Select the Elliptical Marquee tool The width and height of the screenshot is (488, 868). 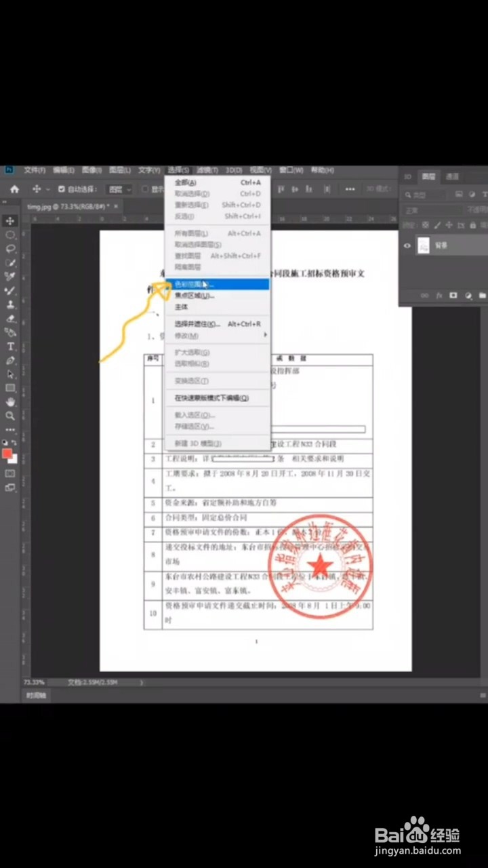(x=10, y=235)
